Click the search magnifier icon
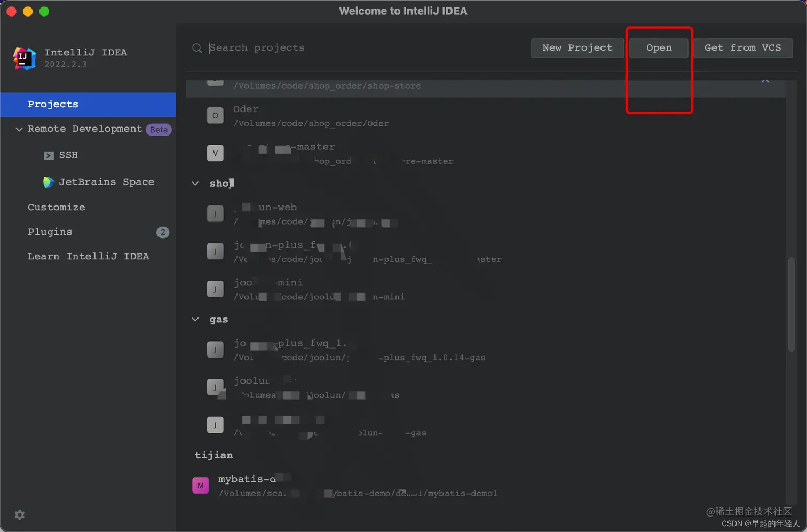Screen dimensions: 807x532 (x=197, y=48)
